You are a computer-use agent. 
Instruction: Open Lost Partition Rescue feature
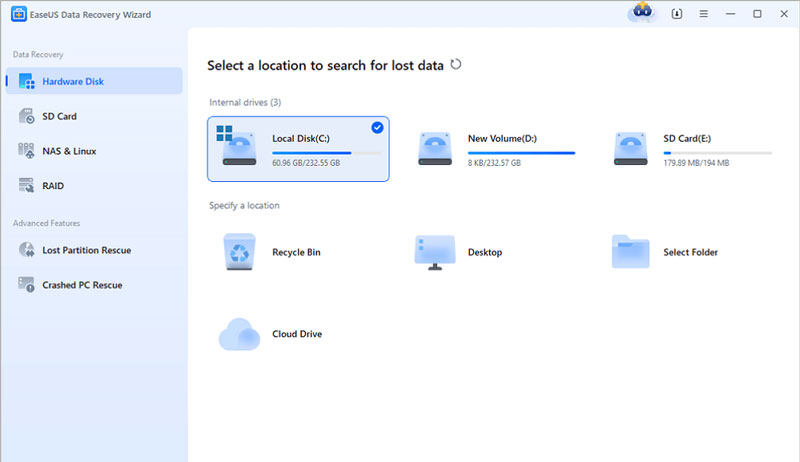86,250
